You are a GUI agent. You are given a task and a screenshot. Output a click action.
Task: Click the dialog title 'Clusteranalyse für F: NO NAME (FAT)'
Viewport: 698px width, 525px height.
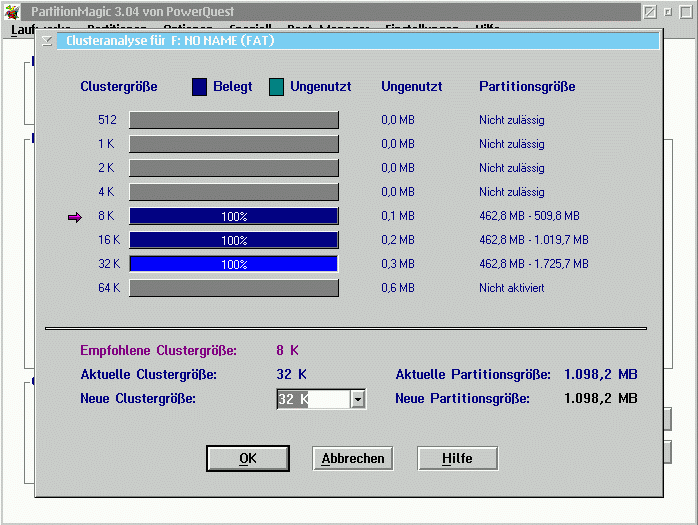click(170, 41)
